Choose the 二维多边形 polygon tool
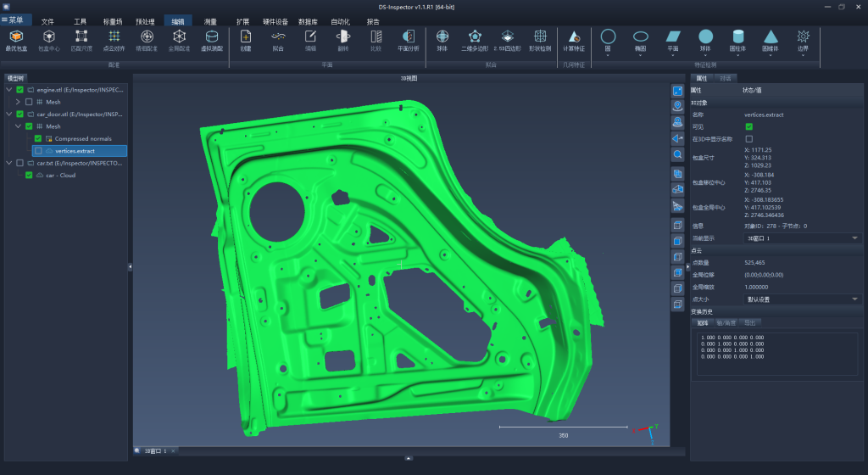Screen dimensions: 868x475 475,41
